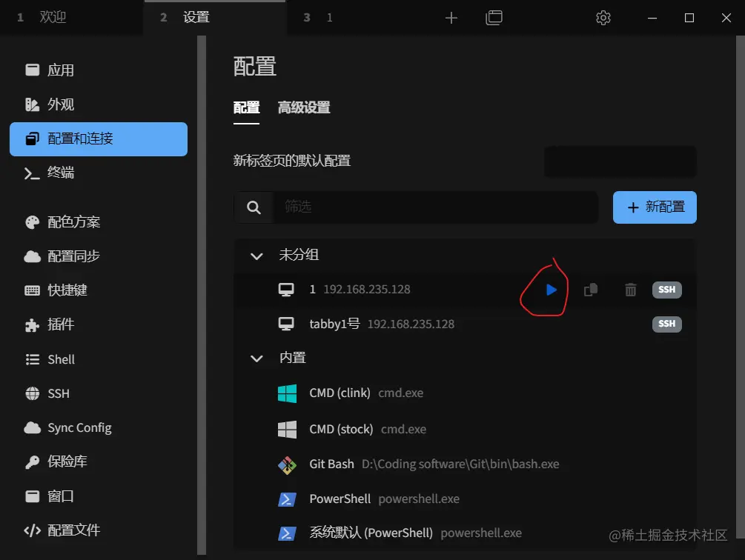Open new tab with plus icon

(x=451, y=18)
